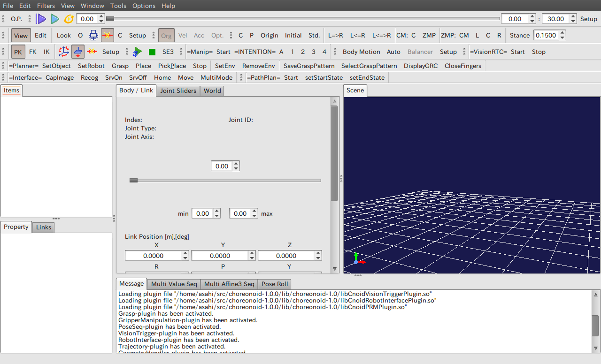Toggle the PK kinematics mode button
The image size is (601, 364).
pos(18,52)
